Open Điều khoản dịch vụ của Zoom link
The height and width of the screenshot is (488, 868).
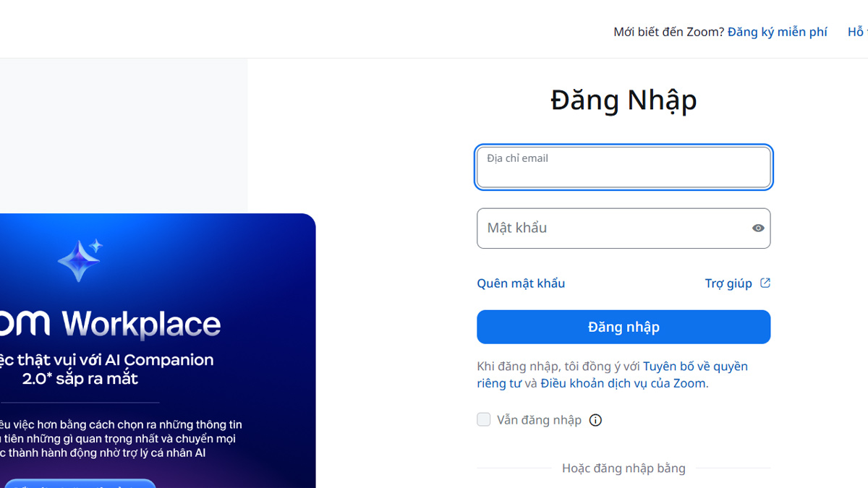(x=623, y=383)
